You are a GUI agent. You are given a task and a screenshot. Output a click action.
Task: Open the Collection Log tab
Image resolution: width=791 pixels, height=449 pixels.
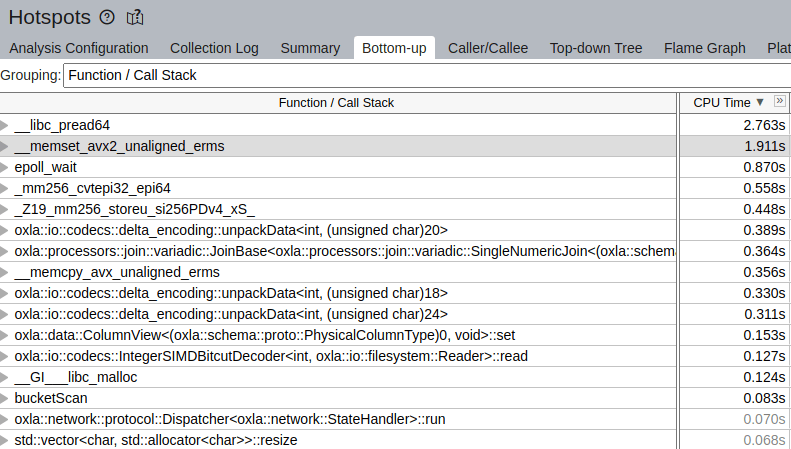[x=214, y=48]
